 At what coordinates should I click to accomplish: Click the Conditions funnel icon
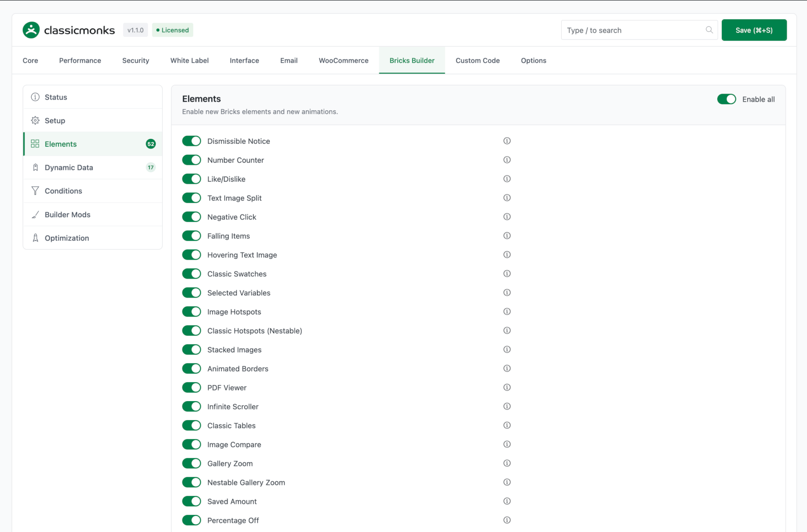35,191
